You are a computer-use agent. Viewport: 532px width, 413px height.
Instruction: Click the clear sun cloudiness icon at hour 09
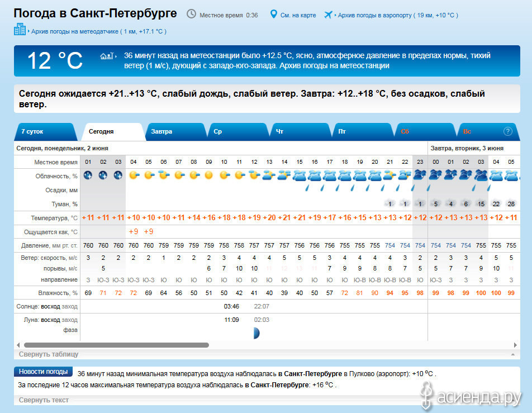pos(209,175)
